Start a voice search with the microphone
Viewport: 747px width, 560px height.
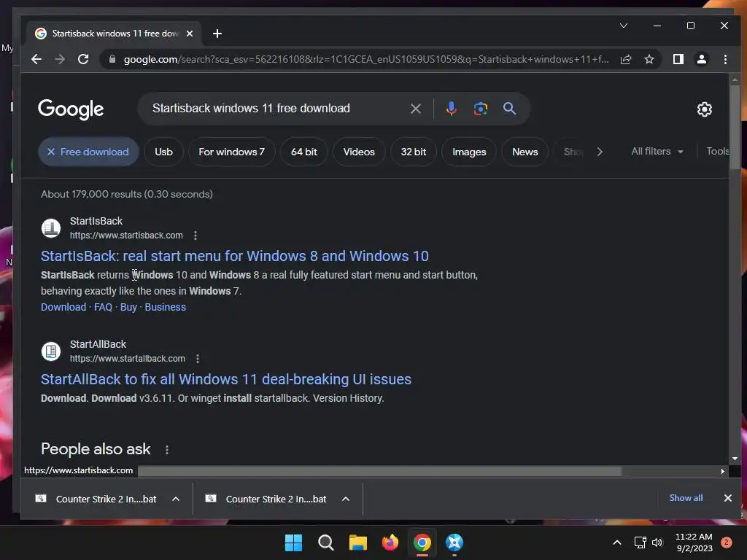click(451, 109)
